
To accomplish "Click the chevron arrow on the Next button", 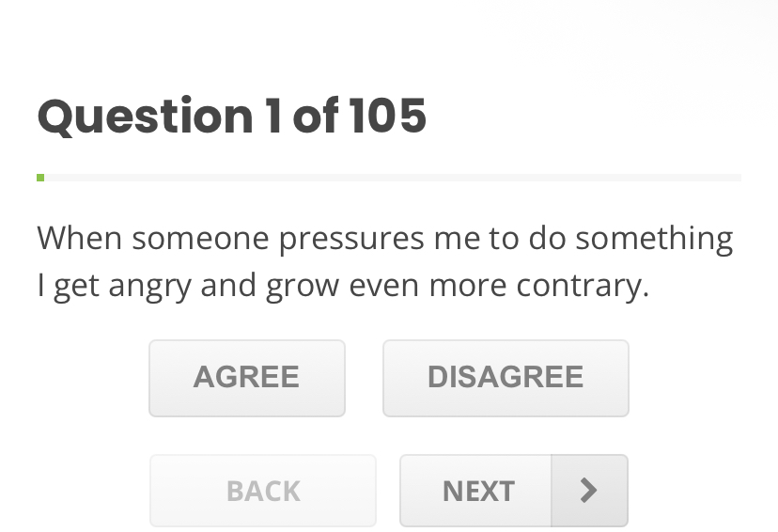I will [589, 491].
